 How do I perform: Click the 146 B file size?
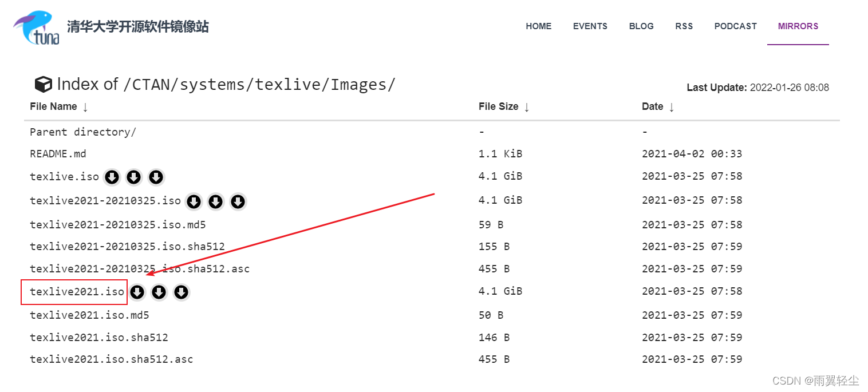point(494,338)
